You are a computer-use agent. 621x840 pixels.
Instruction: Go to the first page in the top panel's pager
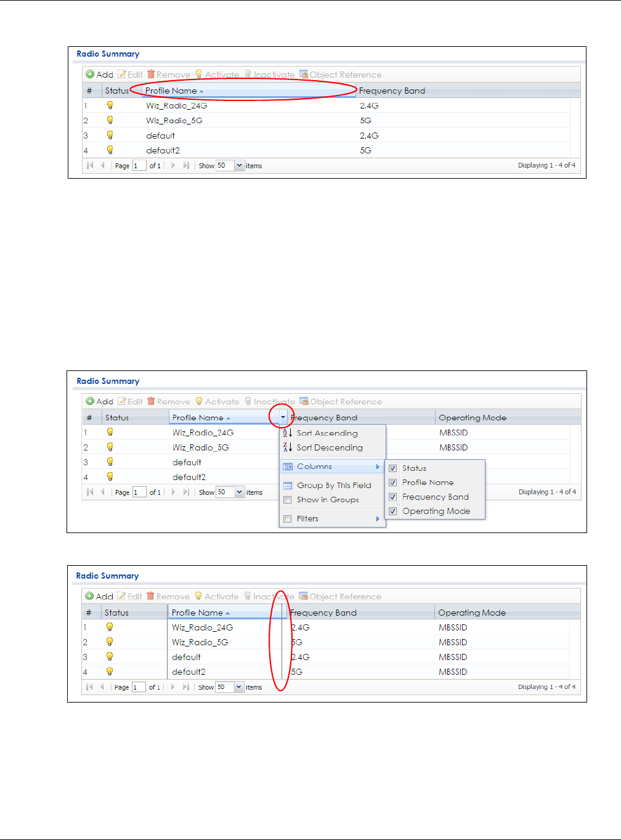click(90, 165)
